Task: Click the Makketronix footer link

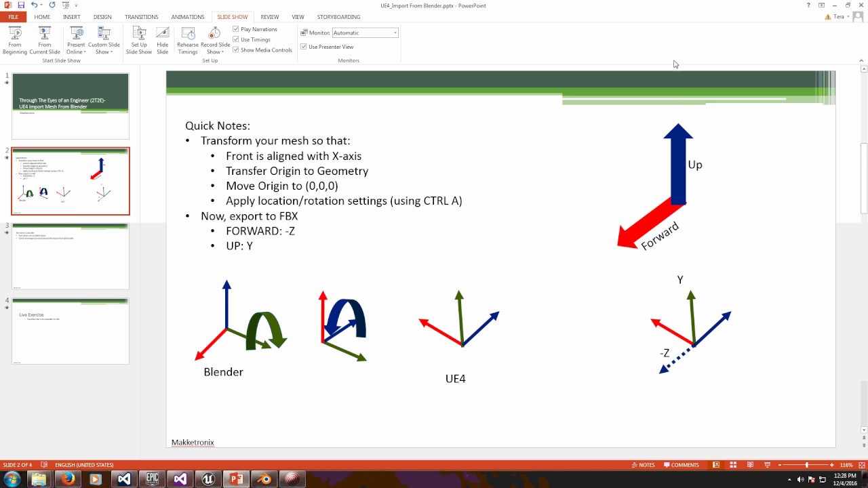Action: 193,443
